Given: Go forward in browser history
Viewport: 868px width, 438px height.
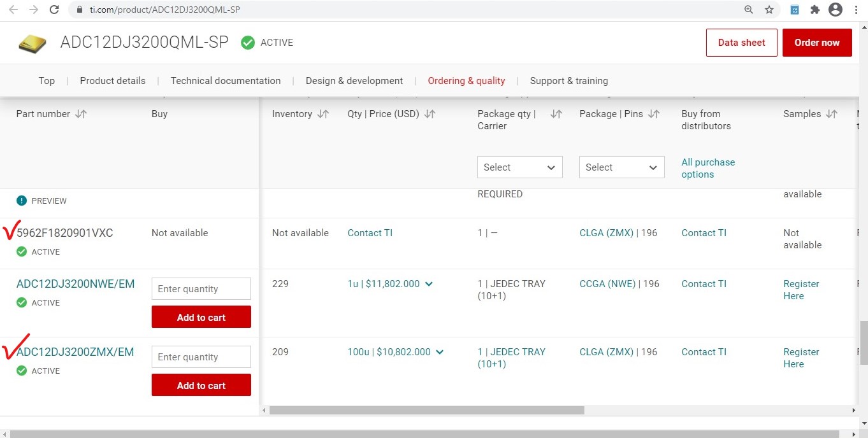Looking at the screenshot, I should (x=34, y=10).
